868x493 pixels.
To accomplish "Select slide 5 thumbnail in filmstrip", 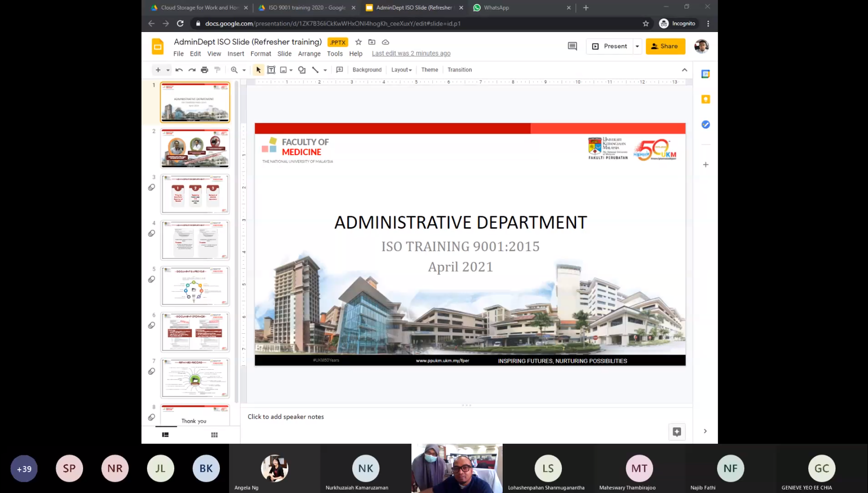I will [195, 286].
